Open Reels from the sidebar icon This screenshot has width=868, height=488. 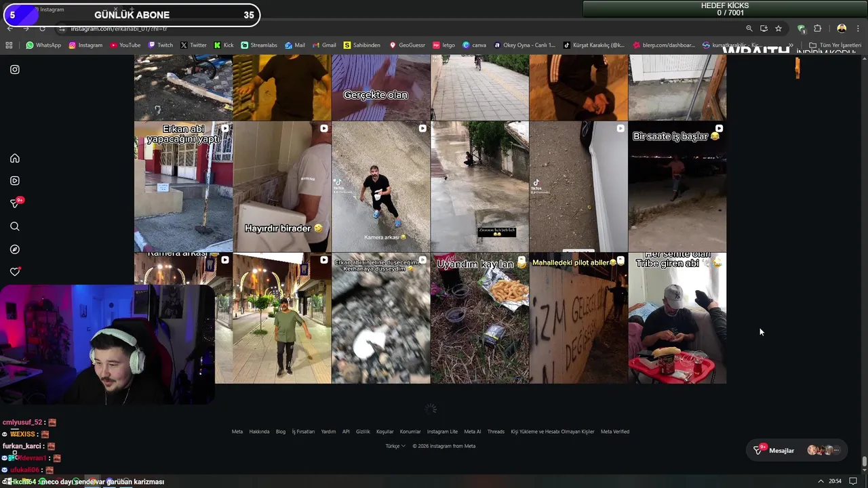15,181
